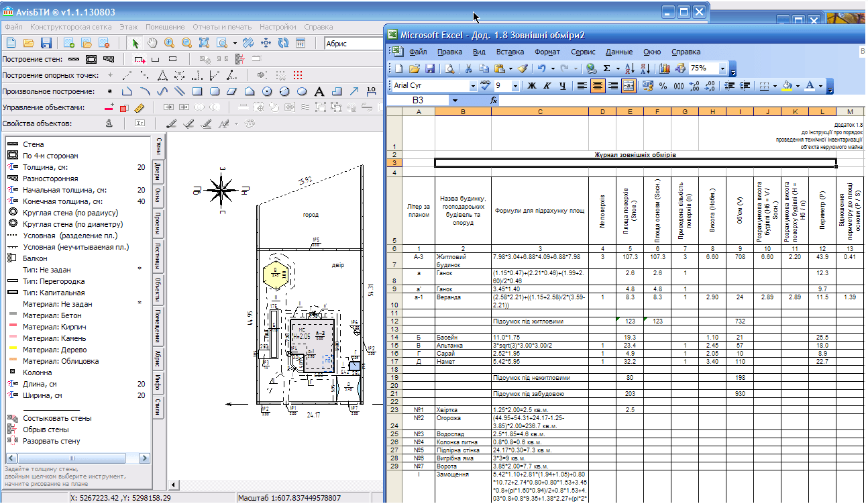The image size is (868, 504).
Task: Open the 75% zoom dropdown in Excel
Action: click(722, 68)
